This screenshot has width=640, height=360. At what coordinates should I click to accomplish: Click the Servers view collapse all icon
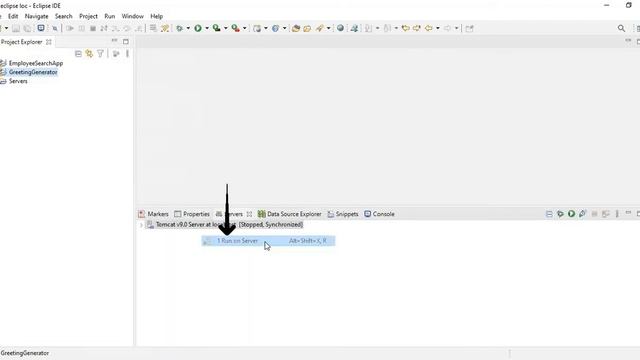pyautogui.click(x=549, y=214)
